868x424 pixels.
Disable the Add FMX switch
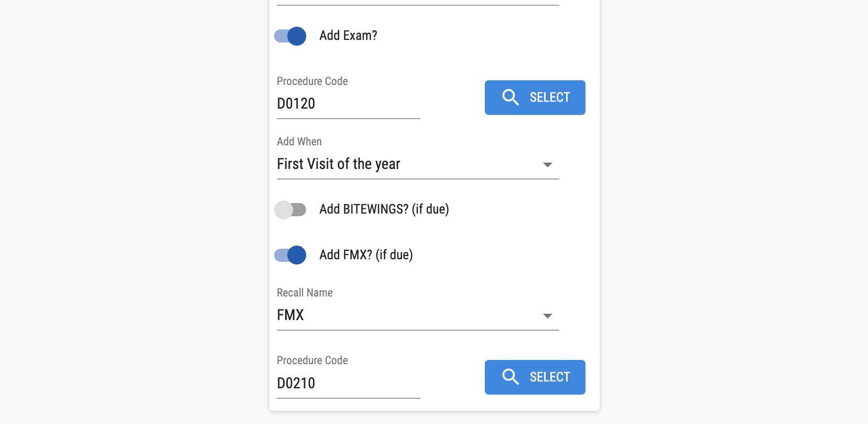click(x=290, y=256)
